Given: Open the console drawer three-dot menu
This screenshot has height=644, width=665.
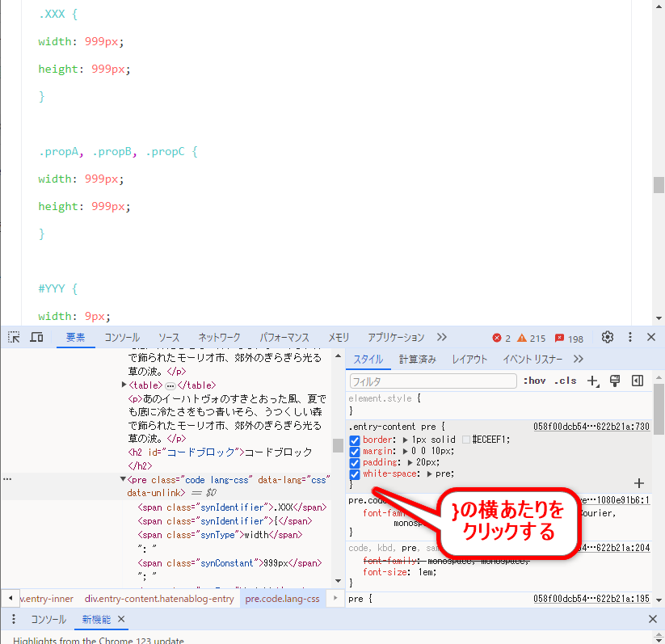Looking at the screenshot, I should 14,619.
